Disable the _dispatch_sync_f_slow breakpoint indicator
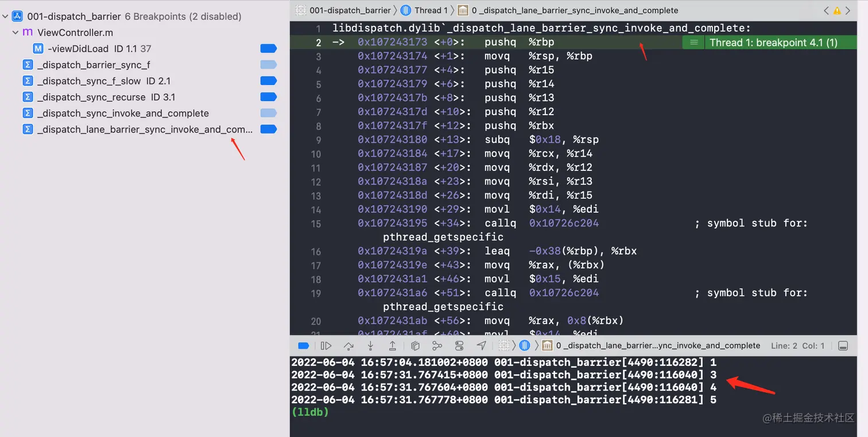Image resolution: width=868 pixels, height=437 pixels. coord(268,81)
